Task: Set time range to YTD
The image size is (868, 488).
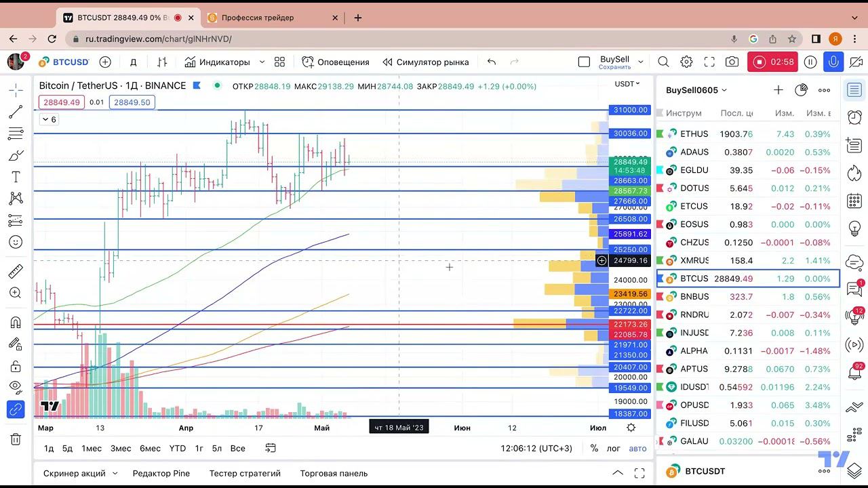Action: (x=178, y=448)
